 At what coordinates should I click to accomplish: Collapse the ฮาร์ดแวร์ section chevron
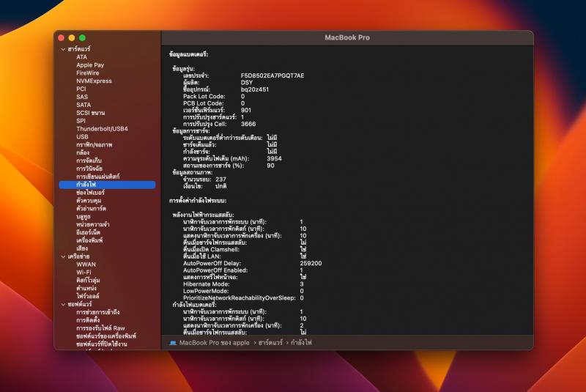63,49
